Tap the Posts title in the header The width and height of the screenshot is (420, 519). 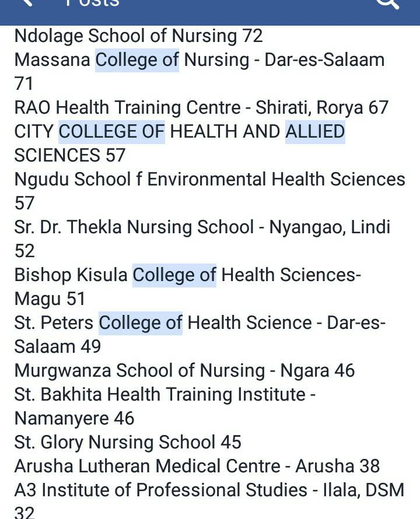(x=92, y=3)
